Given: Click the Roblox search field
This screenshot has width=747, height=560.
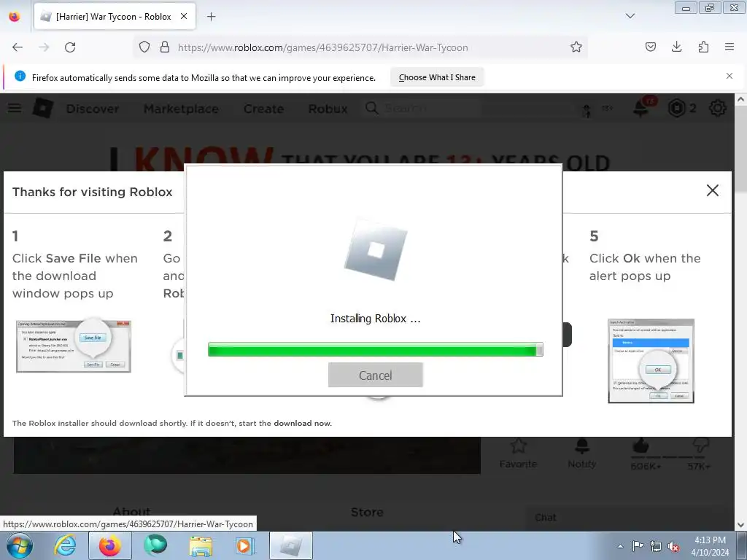Looking at the screenshot, I should pos(467,109).
